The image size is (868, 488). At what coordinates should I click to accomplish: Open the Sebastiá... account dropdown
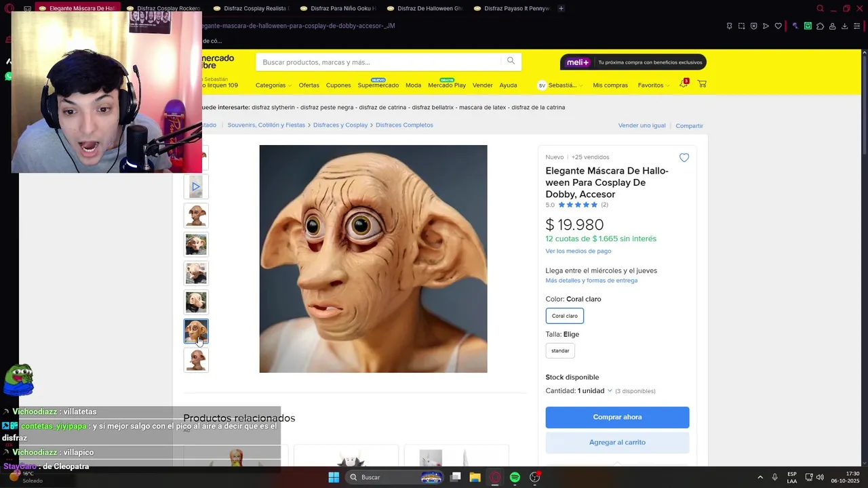(x=560, y=85)
